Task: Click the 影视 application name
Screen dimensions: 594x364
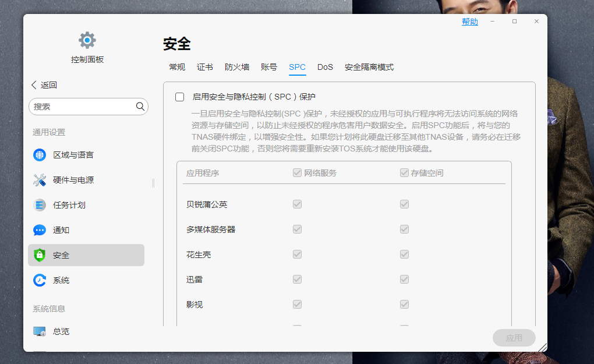Action: pos(195,305)
